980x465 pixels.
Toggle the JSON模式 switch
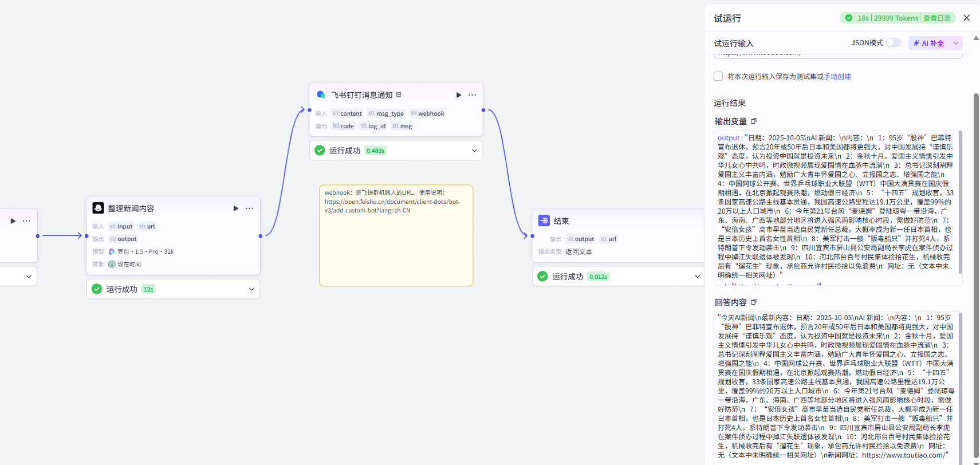[x=893, y=43]
